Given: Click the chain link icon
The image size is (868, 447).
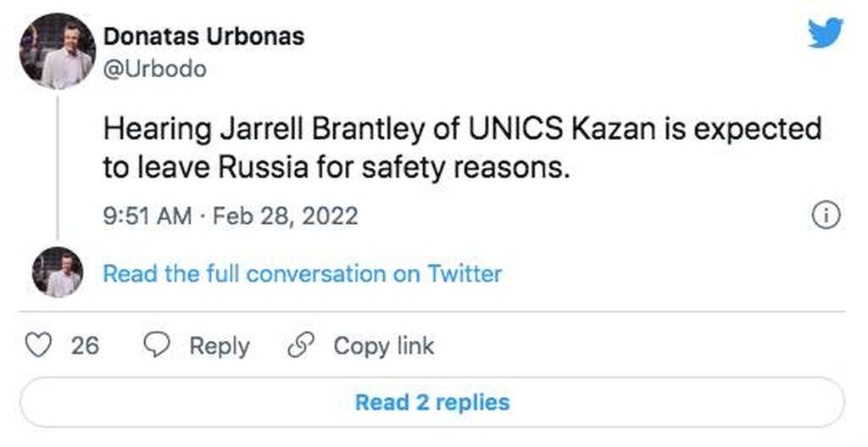Looking at the screenshot, I should [301, 346].
